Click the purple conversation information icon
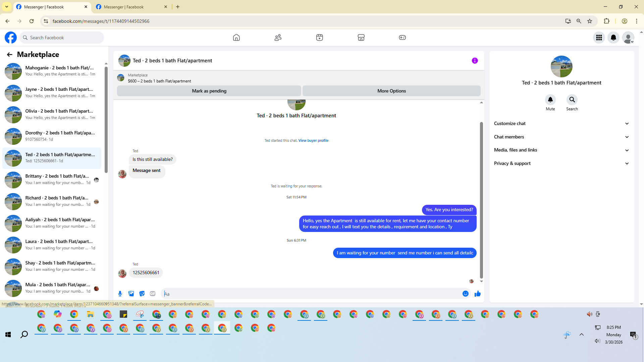The height and width of the screenshot is (362, 644). point(475,61)
